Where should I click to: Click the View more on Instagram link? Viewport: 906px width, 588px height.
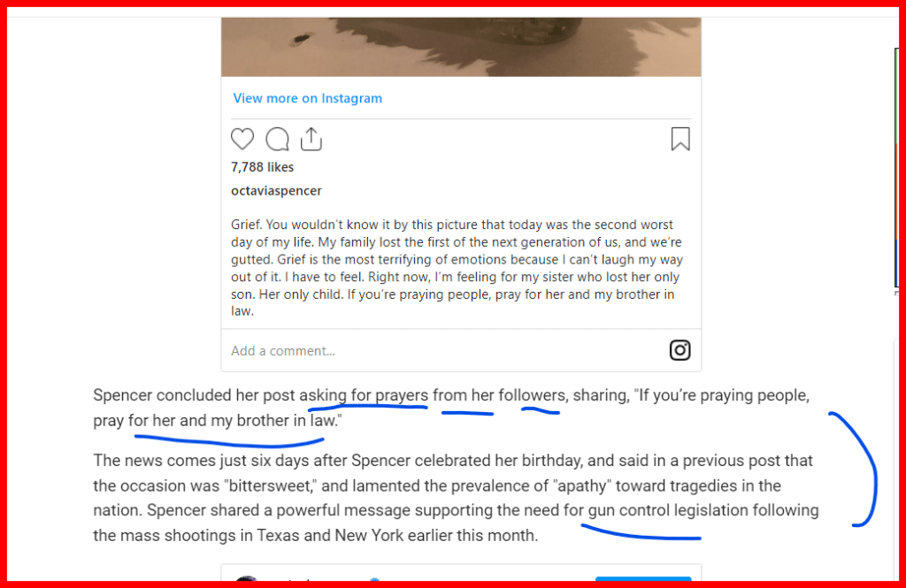coord(307,98)
